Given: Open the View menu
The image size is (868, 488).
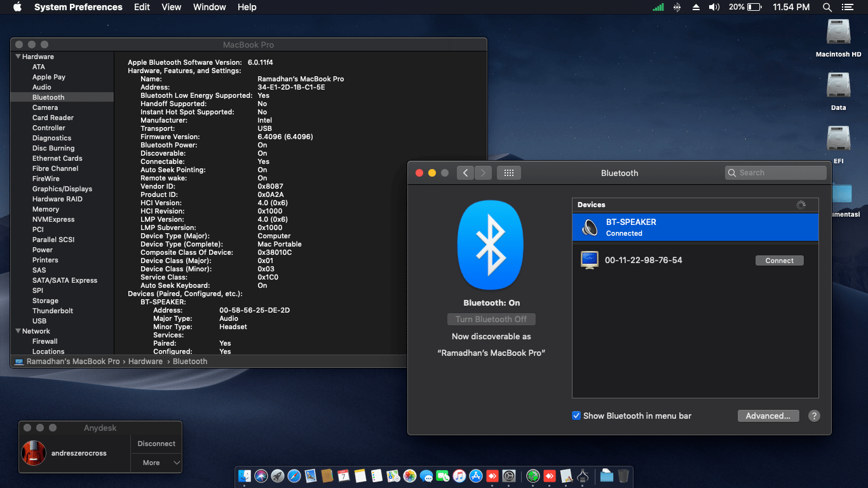Looking at the screenshot, I should click(x=172, y=7).
